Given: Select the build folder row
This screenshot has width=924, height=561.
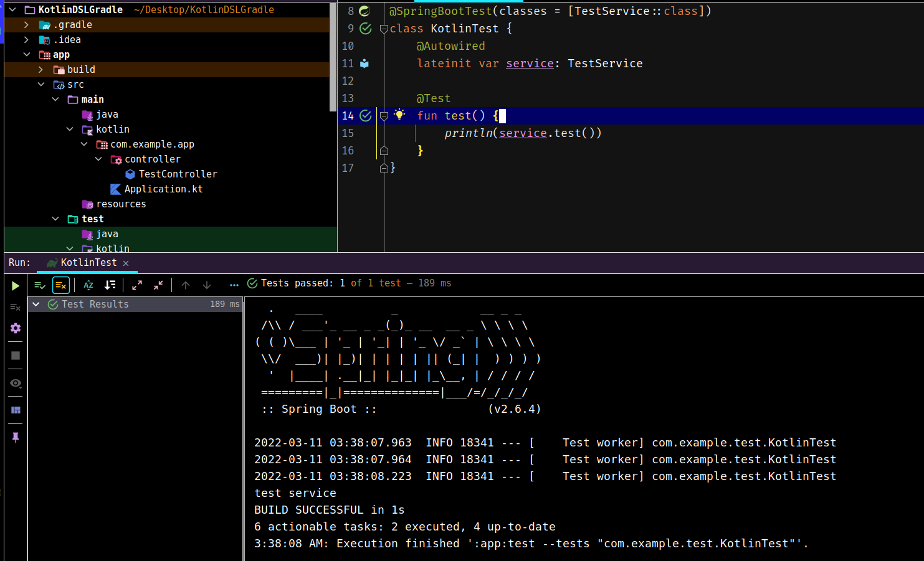Looking at the screenshot, I should pyautogui.click(x=166, y=70).
